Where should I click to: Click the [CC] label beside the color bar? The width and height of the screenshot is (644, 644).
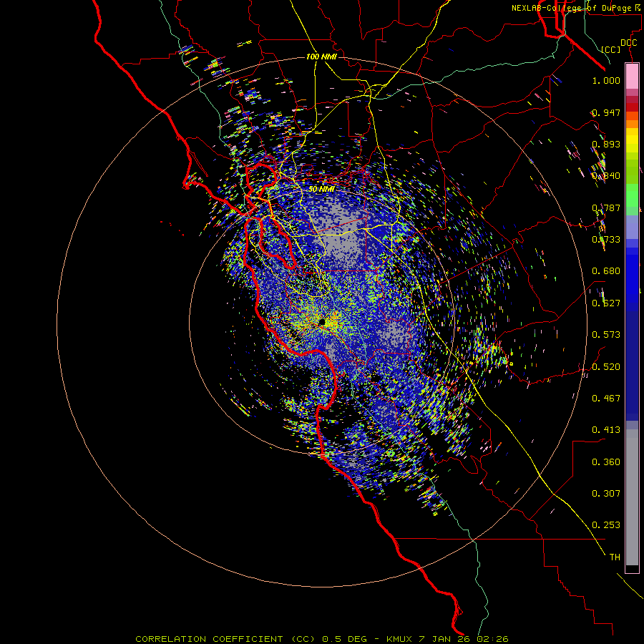pyautogui.click(x=611, y=49)
